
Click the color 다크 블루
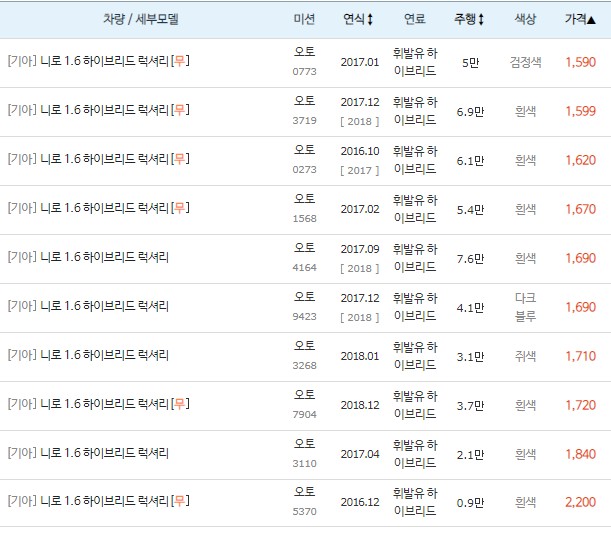[x=525, y=307]
